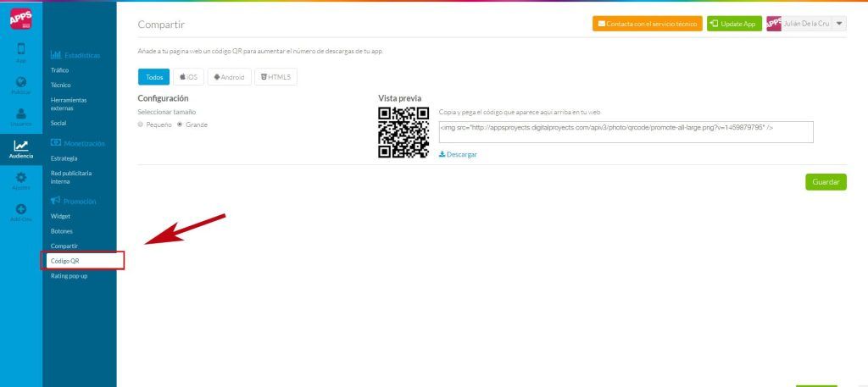
Task: Click the Julián De la Cru username
Action: click(807, 24)
